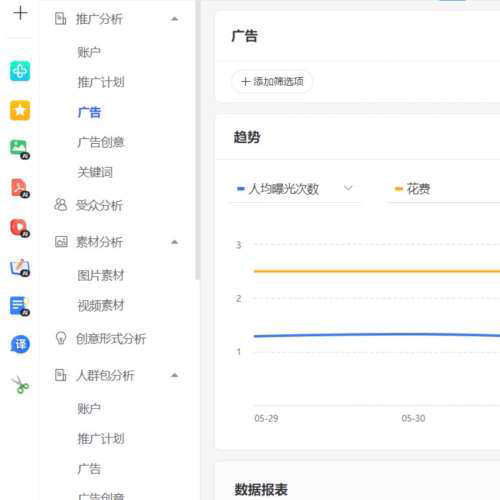500x500 pixels.
Task: Open the green scissors tool icon
Action: coord(20,384)
